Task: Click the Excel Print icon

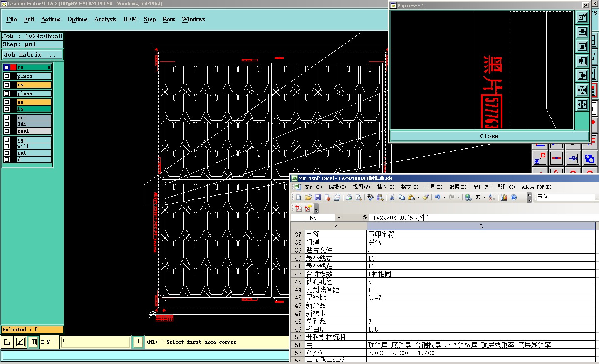Action: 349,197
